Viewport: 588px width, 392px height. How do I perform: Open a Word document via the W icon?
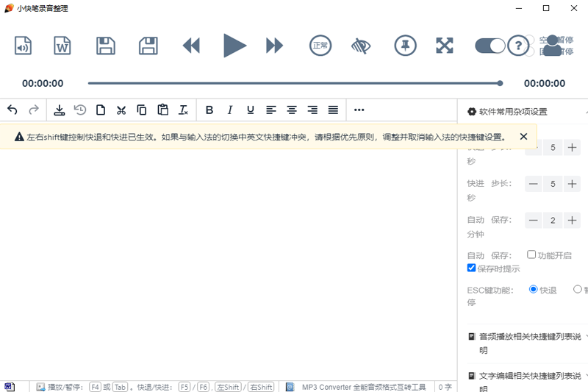pos(62,46)
